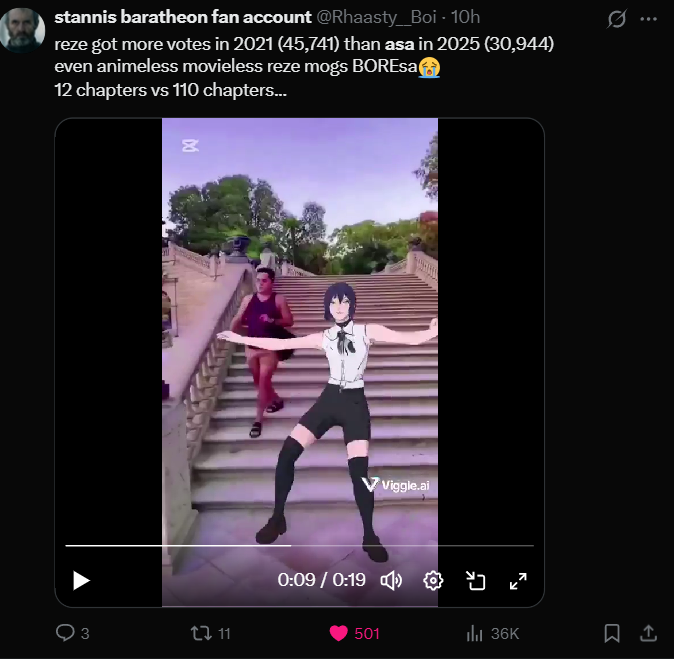The image size is (674, 659).
Task: Share the tweet via upload arrow
Action: 648,633
